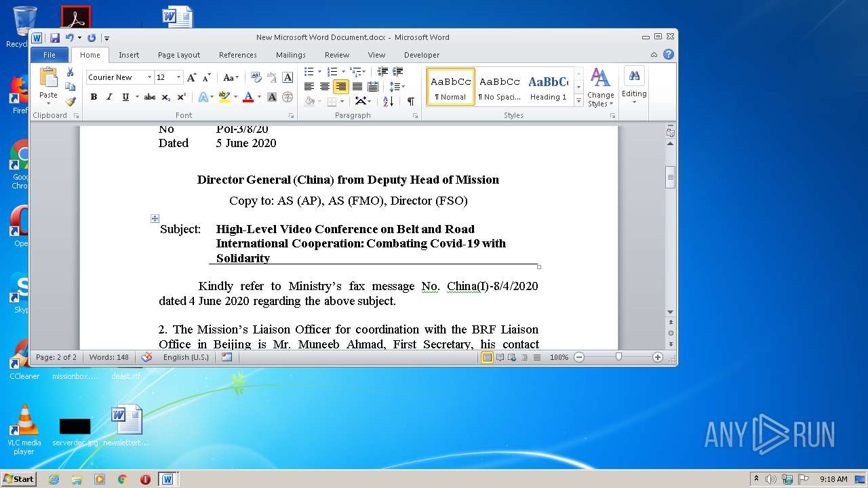Click the macro recording icon in status bar

pos(226,357)
